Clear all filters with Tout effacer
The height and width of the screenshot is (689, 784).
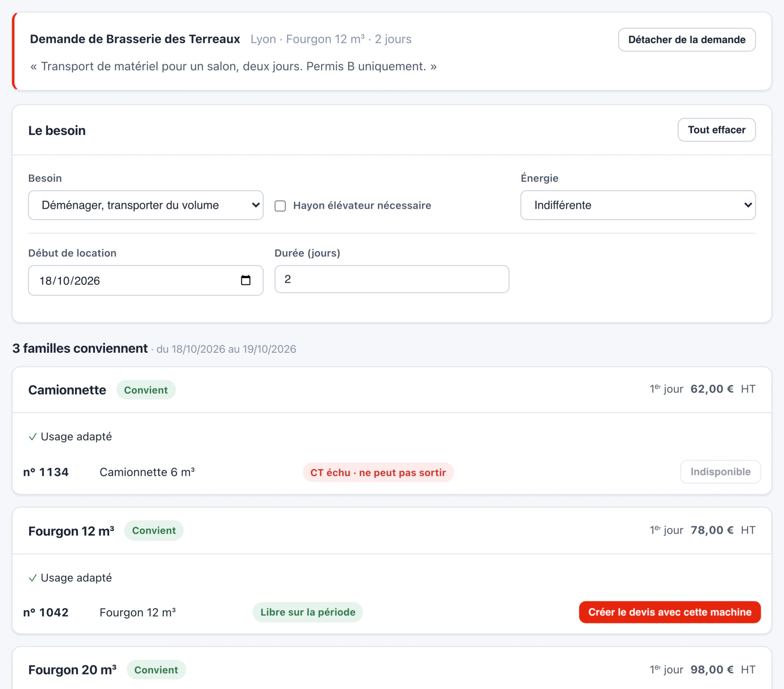(716, 130)
